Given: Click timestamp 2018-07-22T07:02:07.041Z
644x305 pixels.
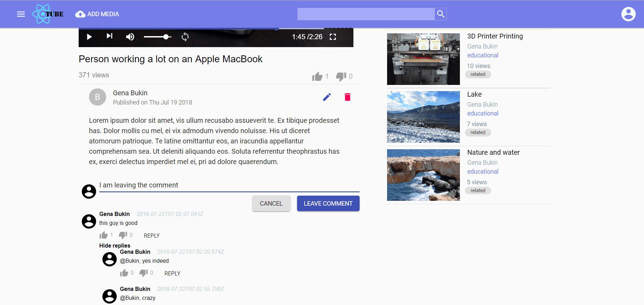Looking at the screenshot, I should [170, 214].
